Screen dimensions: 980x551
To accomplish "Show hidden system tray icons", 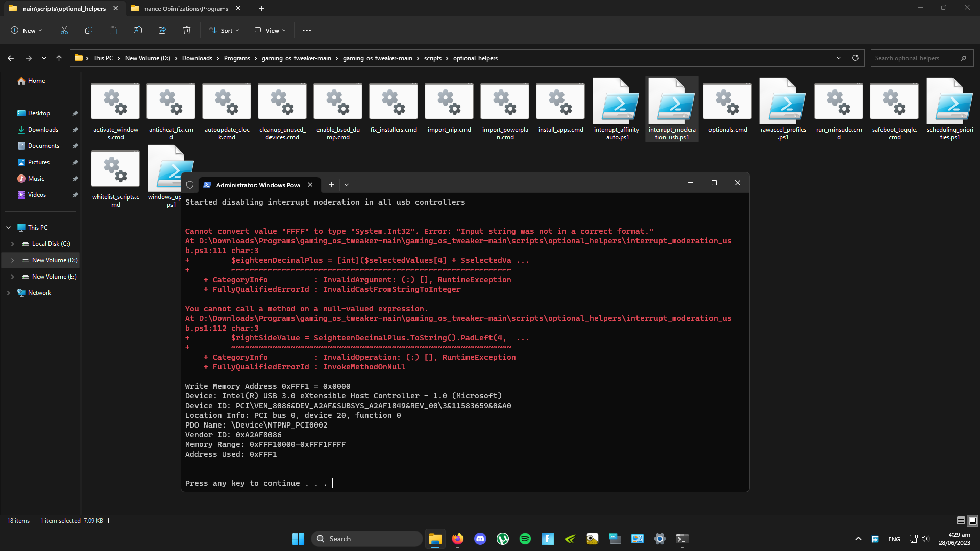I will tap(859, 539).
